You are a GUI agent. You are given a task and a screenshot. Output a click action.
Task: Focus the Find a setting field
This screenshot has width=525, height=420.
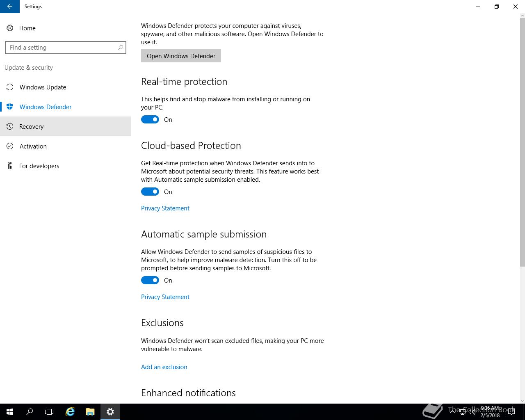click(66, 48)
